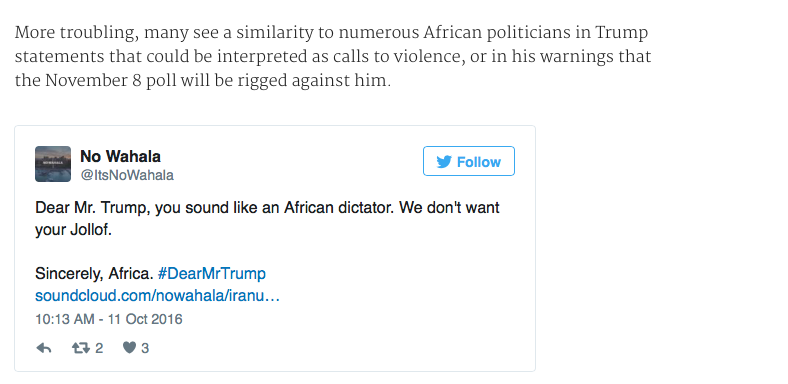Click the No Wahala display name
The image size is (788, 384).
click(x=121, y=156)
